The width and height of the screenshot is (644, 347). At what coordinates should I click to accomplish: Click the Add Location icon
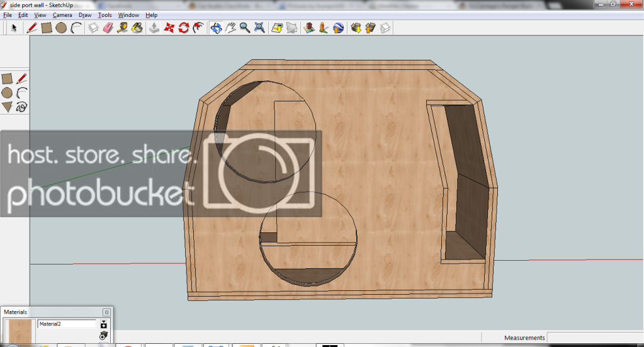pyautogui.click(x=277, y=28)
